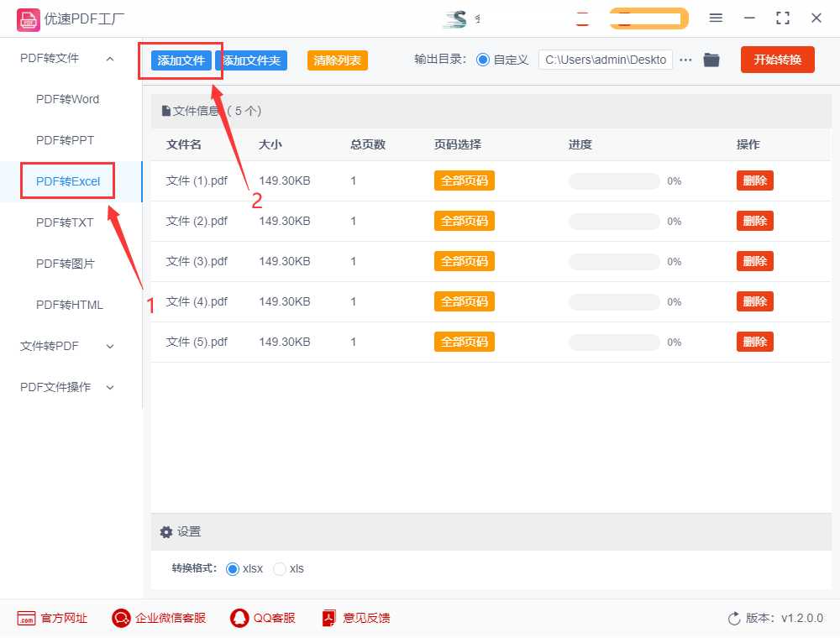Delete 文件 (3).pdf from the list
Image resolution: width=840 pixels, height=638 pixels.
pyautogui.click(x=755, y=261)
